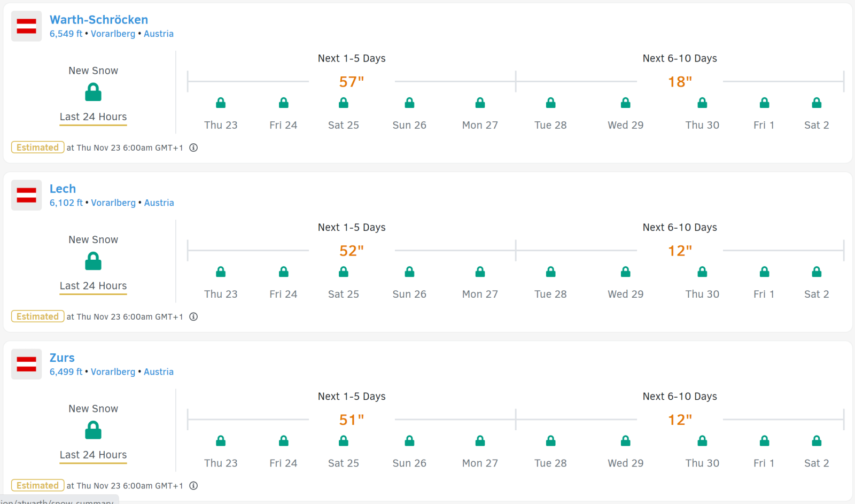Image resolution: width=855 pixels, height=504 pixels.
Task: Click Austria link under Lech
Action: click(159, 203)
